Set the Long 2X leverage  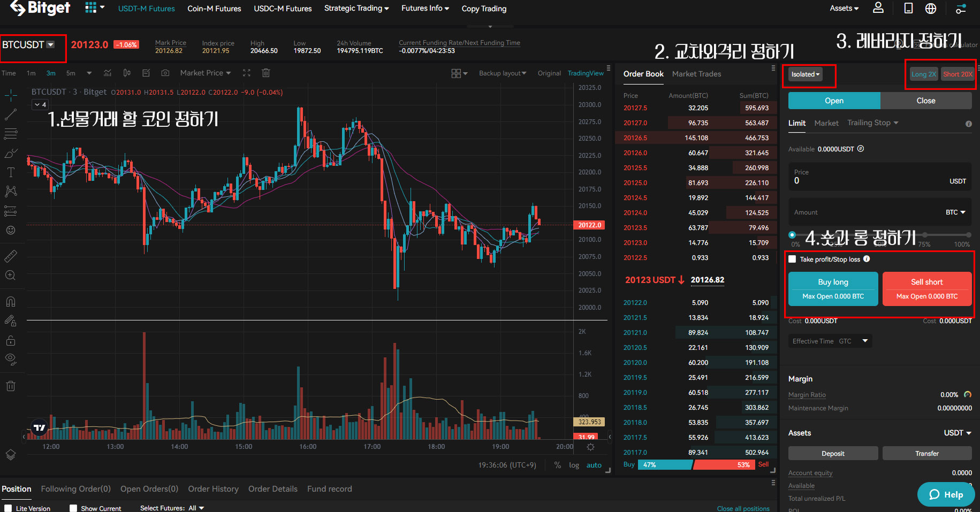click(x=924, y=74)
